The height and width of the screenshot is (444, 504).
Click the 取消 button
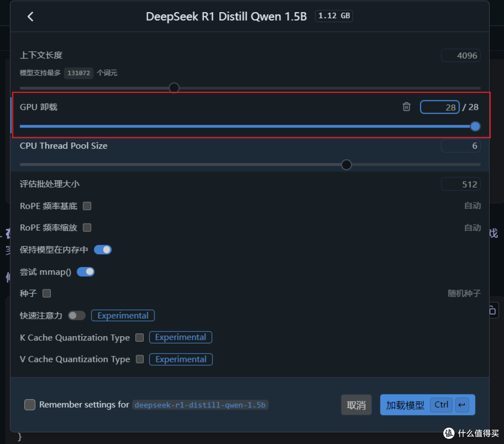(356, 405)
